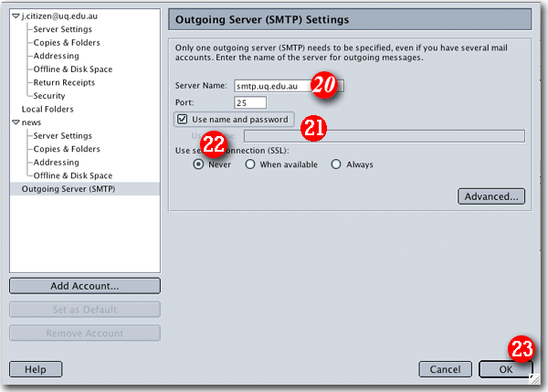Viewport: 548px width, 392px height.
Task: Open the Security settings item
Action: pos(49,95)
